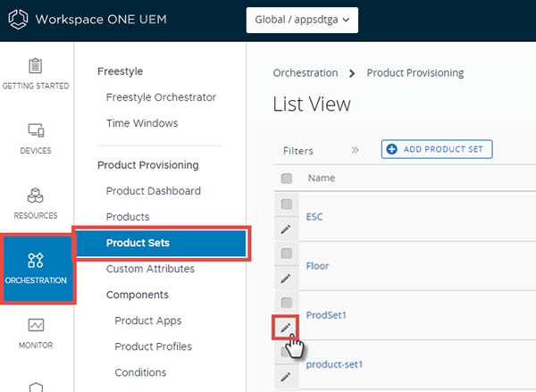Edit the product-set1 entry with pencil icon
This screenshot has width=536, height=392.
(286, 377)
